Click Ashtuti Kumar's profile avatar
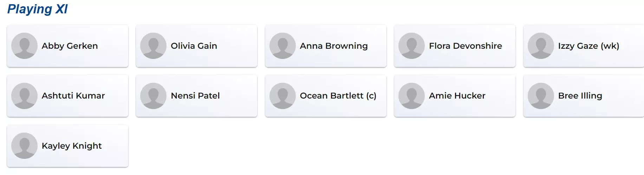The width and height of the screenshot is (644, 175). tap(24, 96)
